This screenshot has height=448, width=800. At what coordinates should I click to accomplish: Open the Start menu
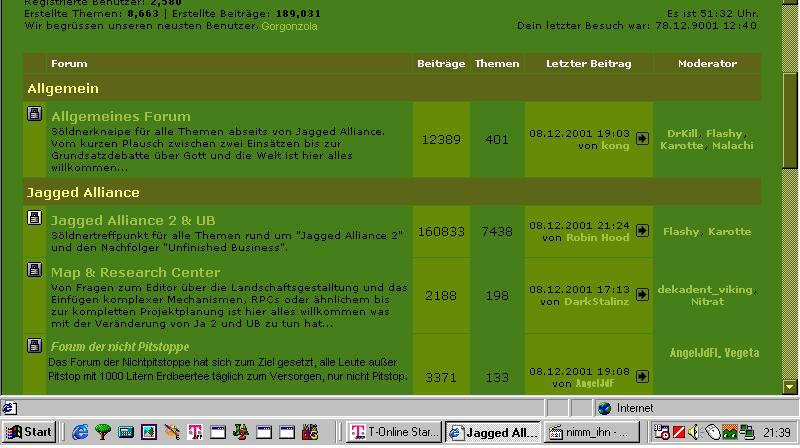pos(29,432)
